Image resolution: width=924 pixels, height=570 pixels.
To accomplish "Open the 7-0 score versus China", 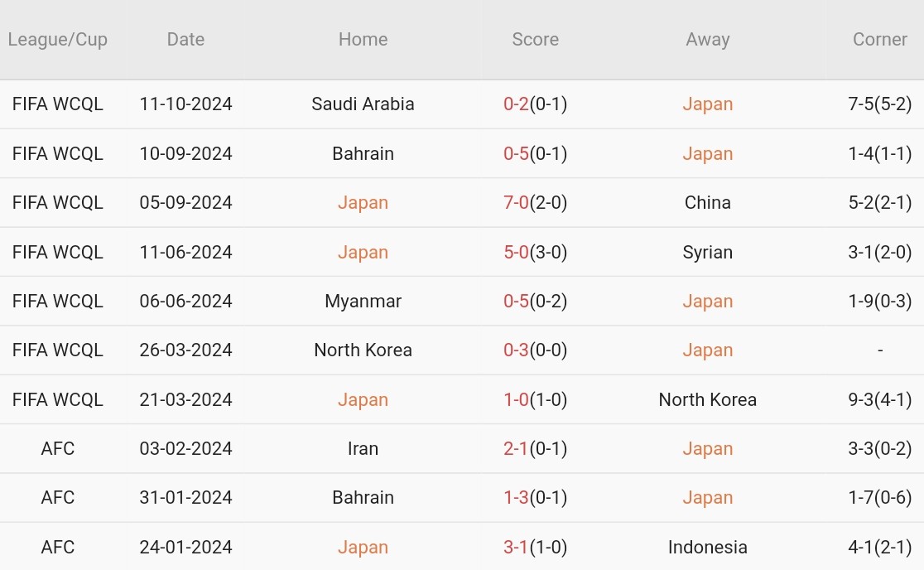I will pyautogui.click(x=516, y=203).
